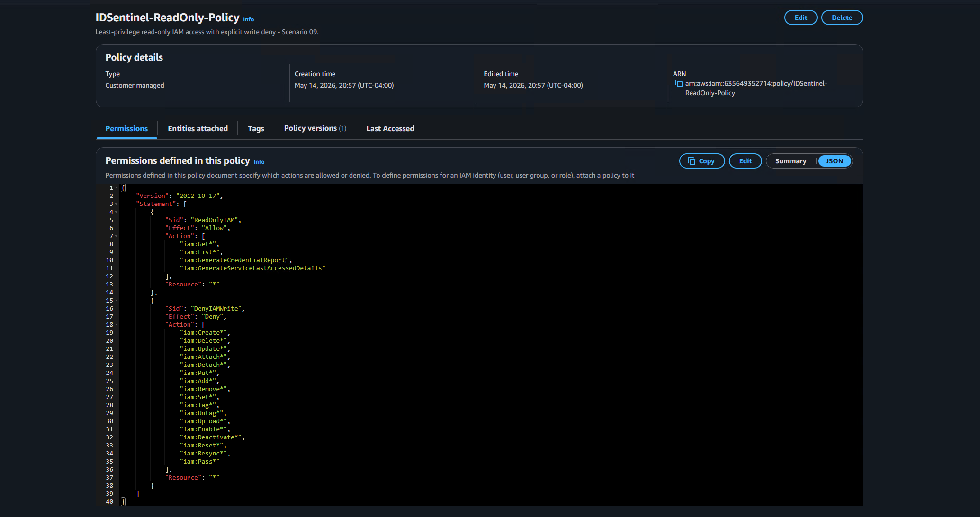Collapse the Statement array at line 3
The width and height of the screenshot is (980, 517).
117,204
